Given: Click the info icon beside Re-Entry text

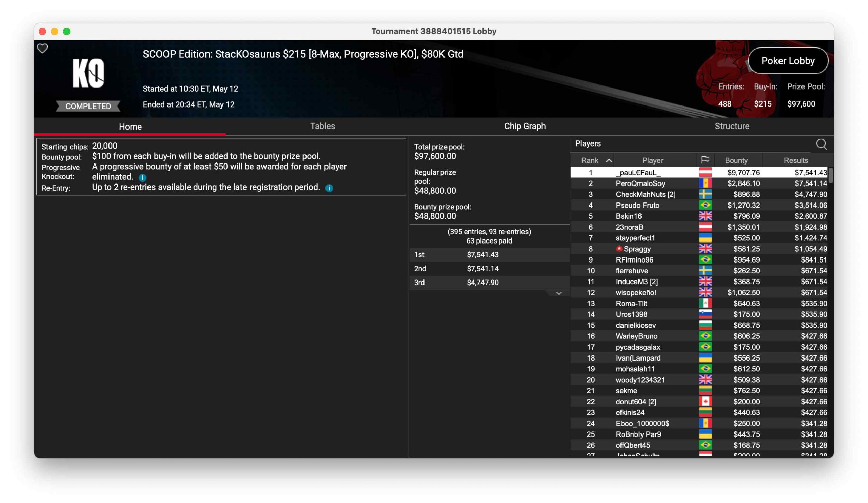Looking at the screenshot, I should point(329,188).
